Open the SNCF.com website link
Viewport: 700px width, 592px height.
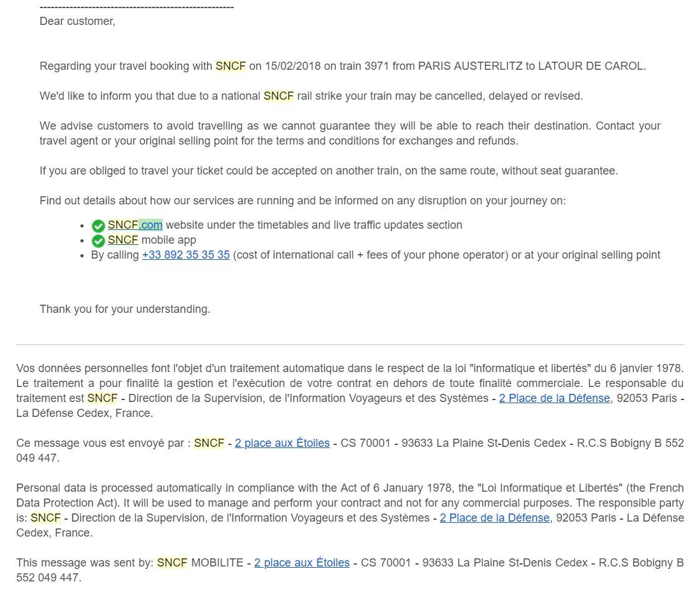[135, 224]
